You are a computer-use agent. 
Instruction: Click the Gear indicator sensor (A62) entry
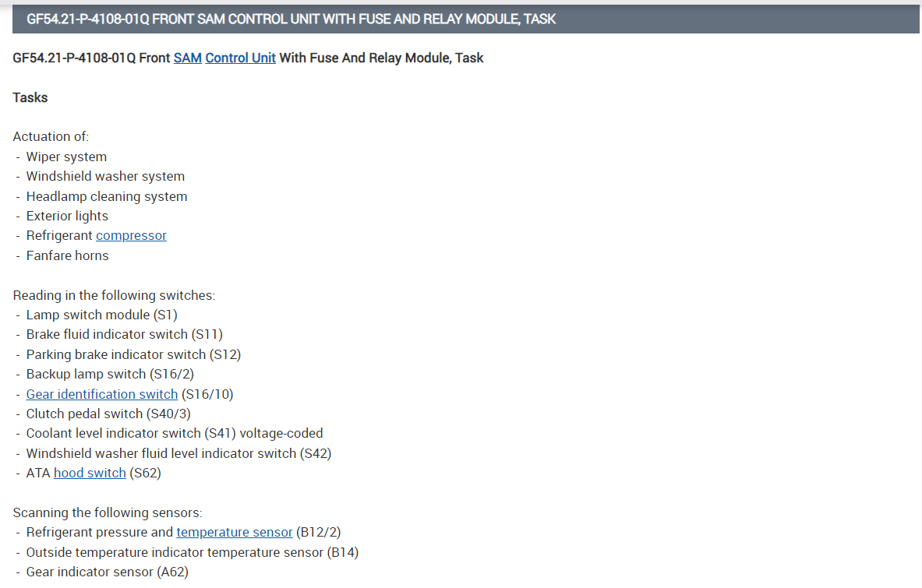tap(108, 572)
